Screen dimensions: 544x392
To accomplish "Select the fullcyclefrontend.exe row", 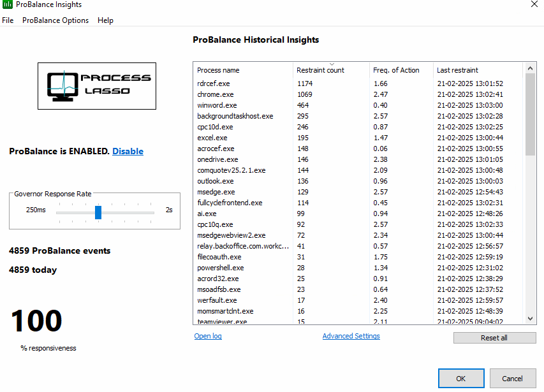I will (357, 203).
